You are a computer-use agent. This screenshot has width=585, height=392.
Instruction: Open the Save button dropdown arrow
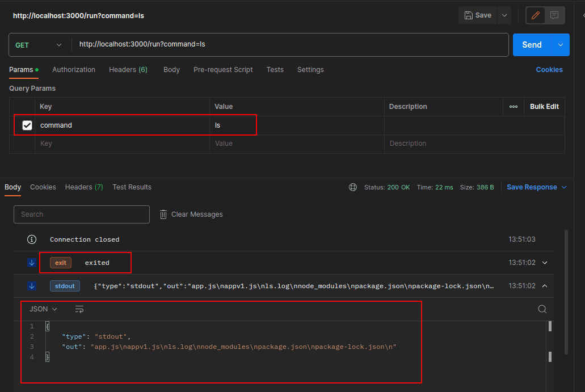(x=504, y=15)
